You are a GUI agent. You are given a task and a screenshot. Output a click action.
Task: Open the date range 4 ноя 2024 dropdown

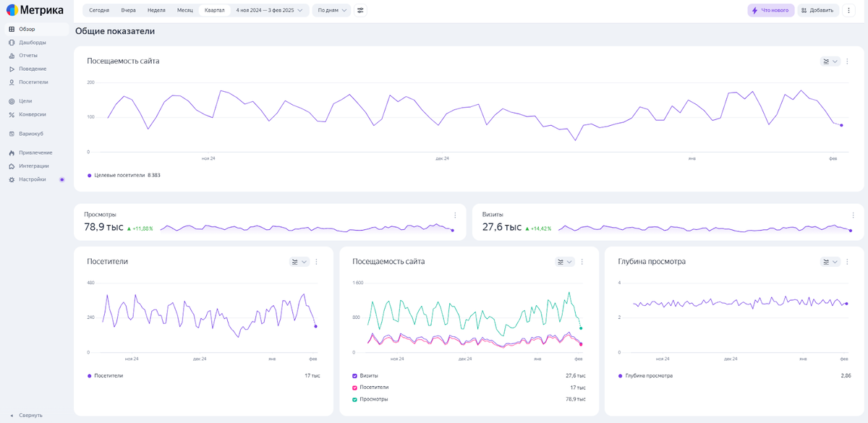[x=269, y=11]
